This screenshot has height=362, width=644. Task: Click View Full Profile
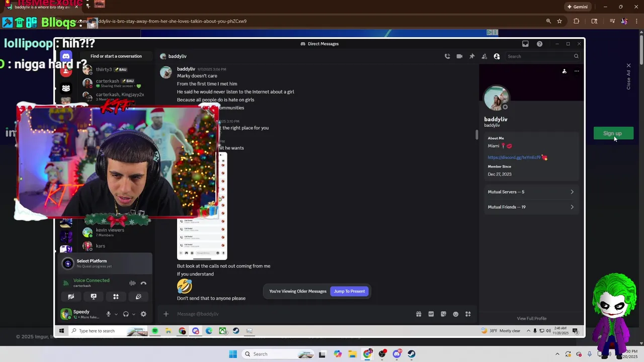531,318
